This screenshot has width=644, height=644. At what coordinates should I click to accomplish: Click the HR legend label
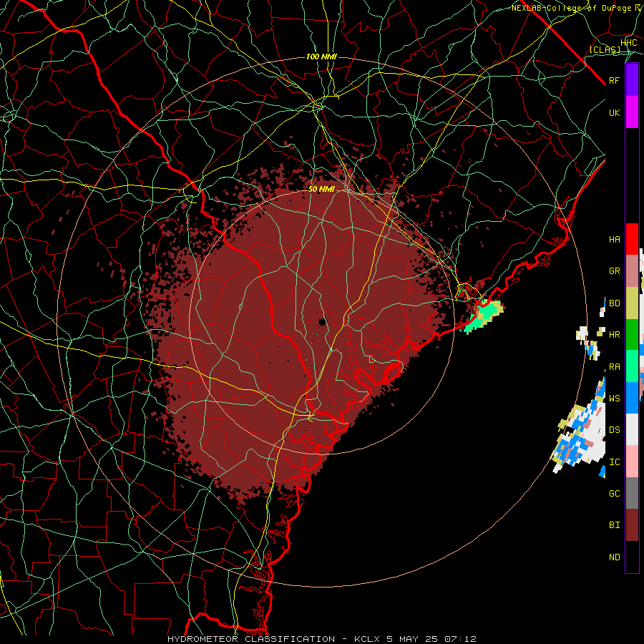[615, 335]
